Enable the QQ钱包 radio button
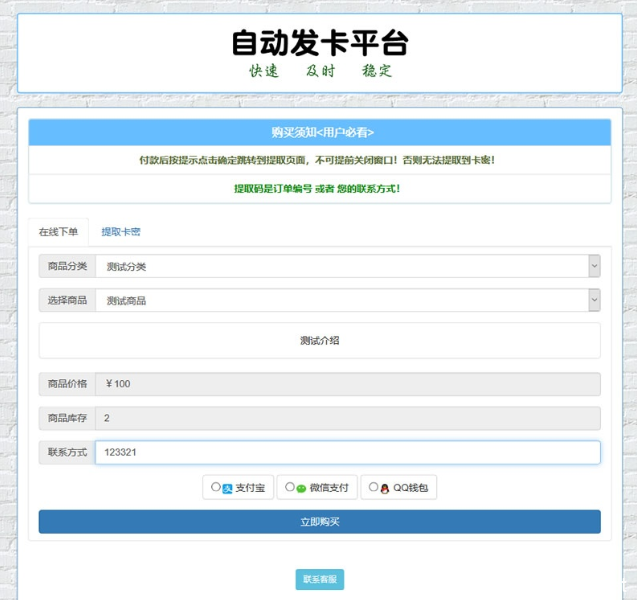 tap(373, 487)
